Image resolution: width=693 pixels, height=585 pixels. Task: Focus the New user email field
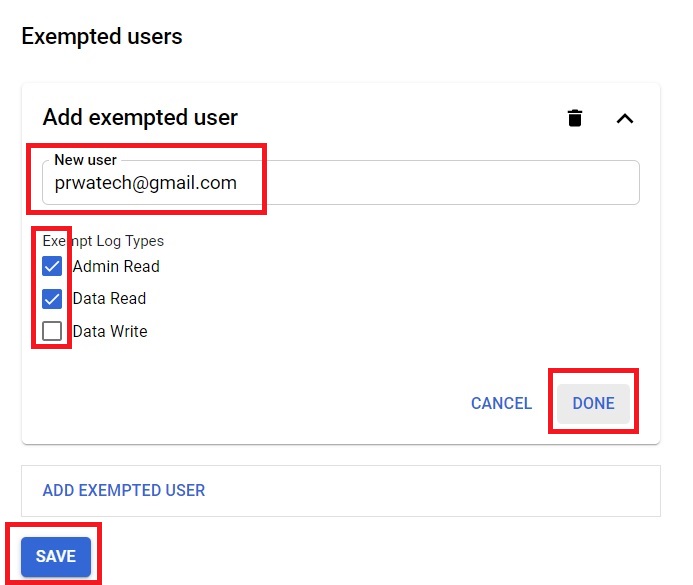click(341, 182)
